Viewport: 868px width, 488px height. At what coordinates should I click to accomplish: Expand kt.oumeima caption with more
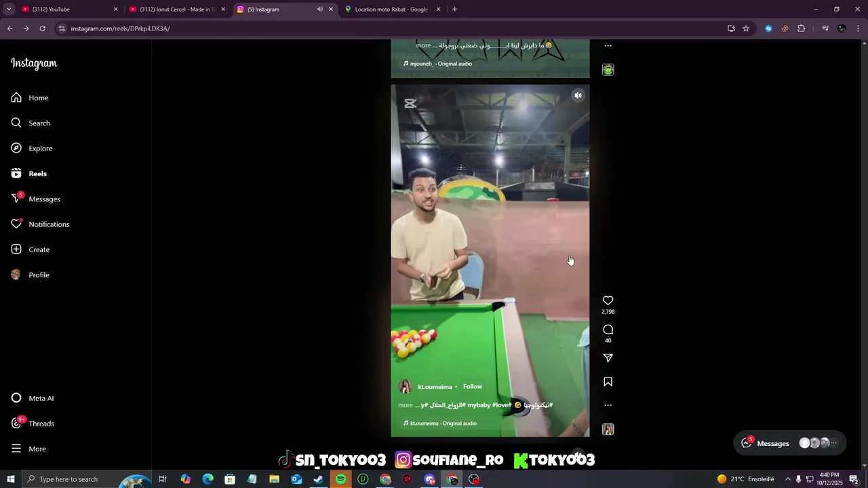[405, 405]
